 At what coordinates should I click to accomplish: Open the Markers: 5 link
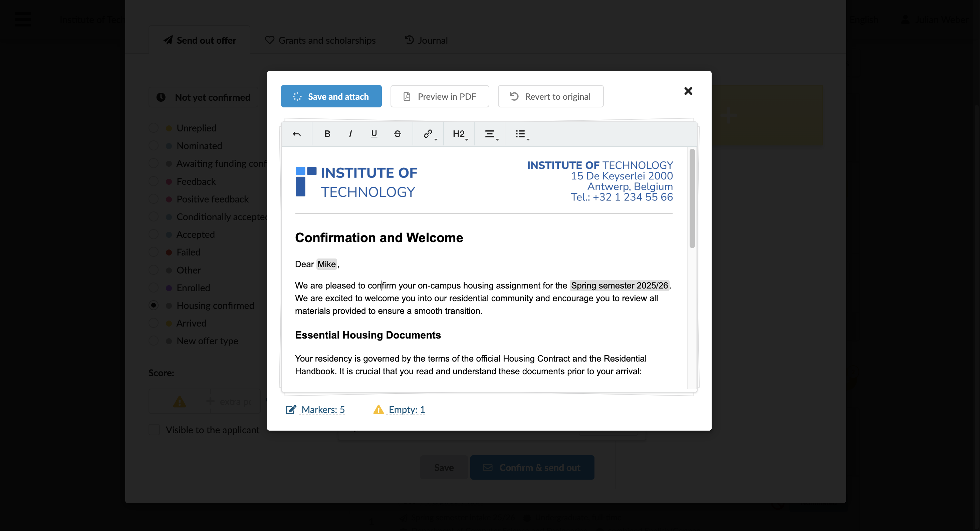click(323, 410)
